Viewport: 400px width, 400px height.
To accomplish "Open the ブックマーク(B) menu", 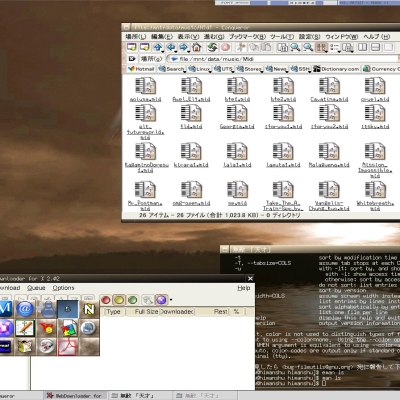I will 247,36.
